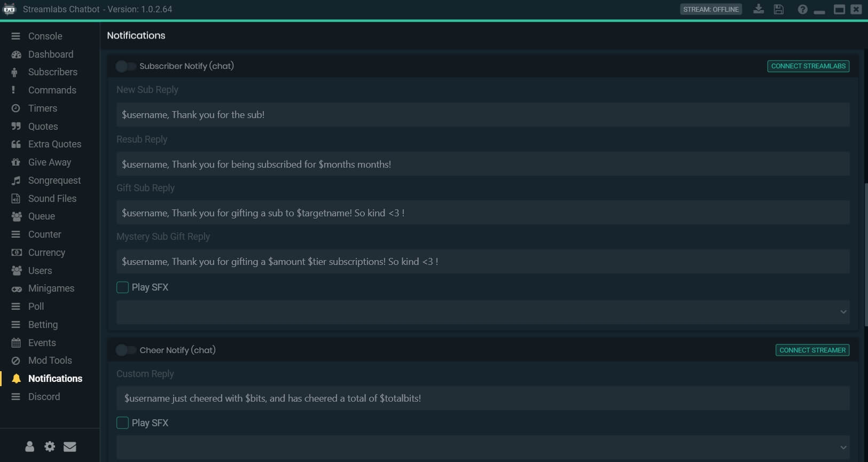
Task: Click into the Resub Reply text field
Action: coord(482,165)
